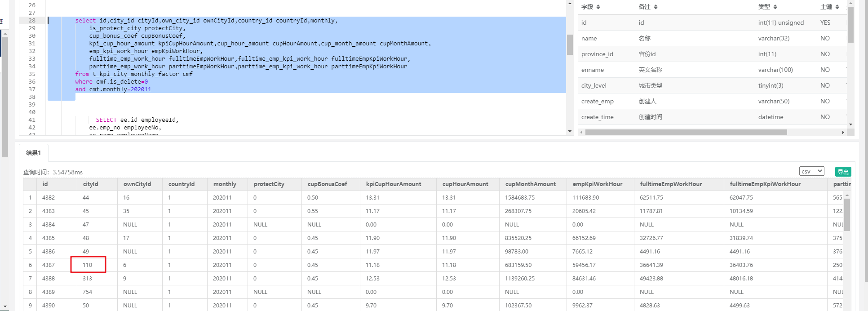Click the type value varchar(32)
Screen dimensions: 868x311
[x=774, y=38]
